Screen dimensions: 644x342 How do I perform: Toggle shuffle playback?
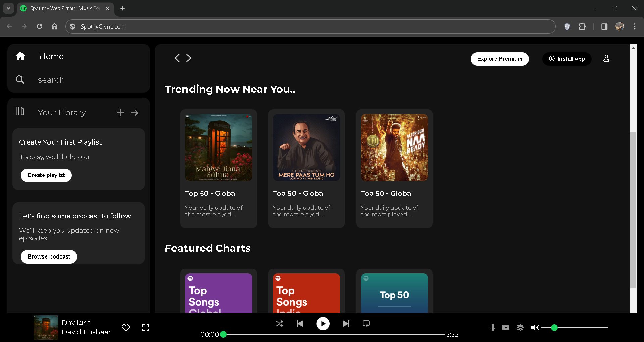279,324
